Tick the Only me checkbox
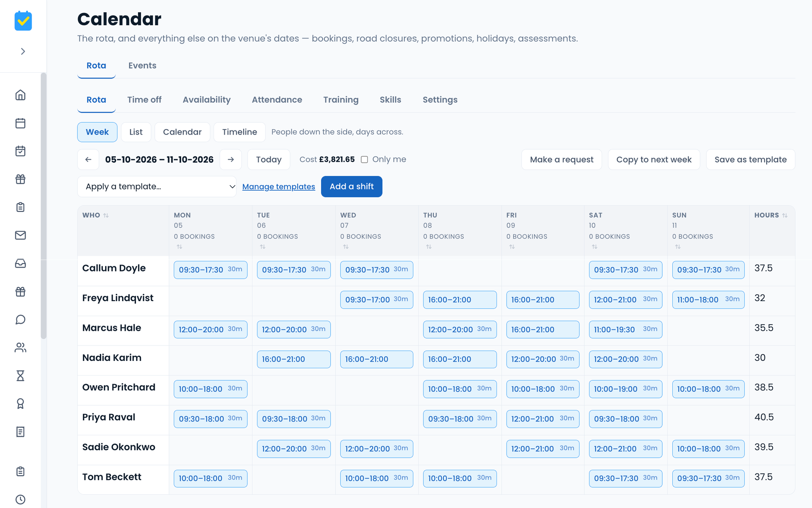The height and width of the screenshot is (508, 812). (365, 160)
